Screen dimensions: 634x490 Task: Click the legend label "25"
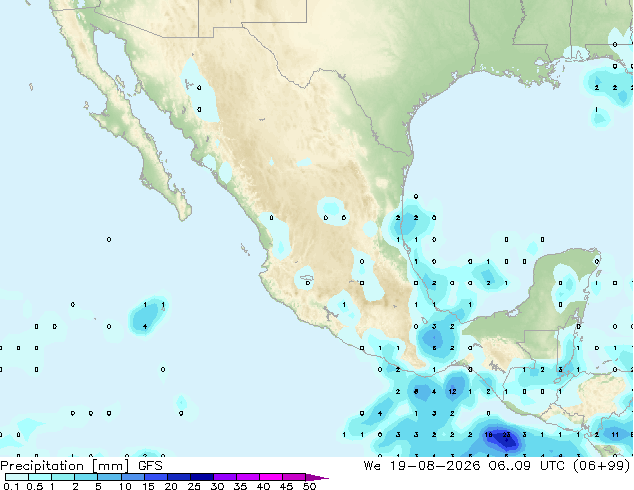pyautogui.click(x=194, y=486)
